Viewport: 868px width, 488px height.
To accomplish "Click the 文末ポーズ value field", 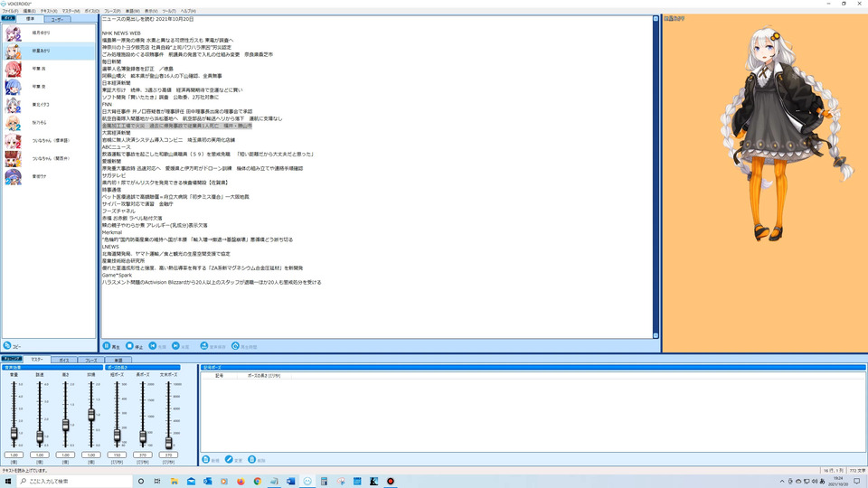I will tap(168, 455).
